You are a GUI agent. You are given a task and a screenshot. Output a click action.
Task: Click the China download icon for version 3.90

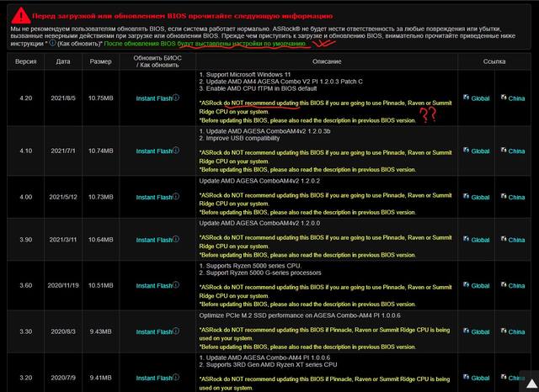(504, 239)
